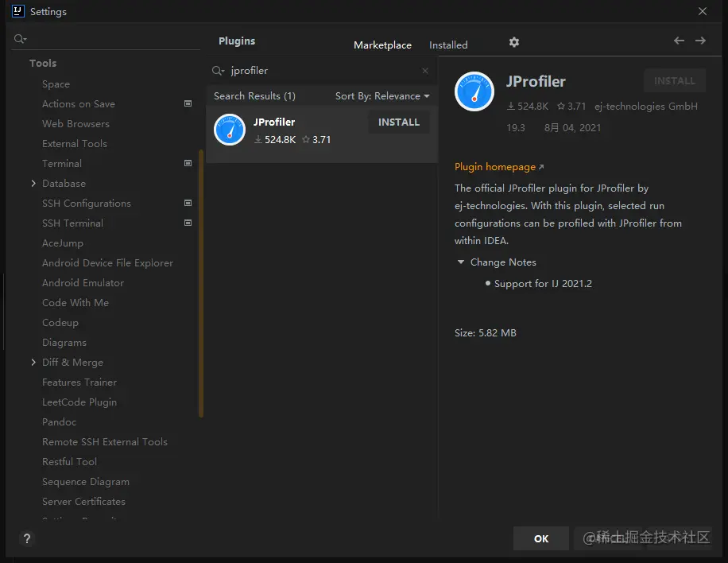Install JProfiler from the results list

point(399,122)
